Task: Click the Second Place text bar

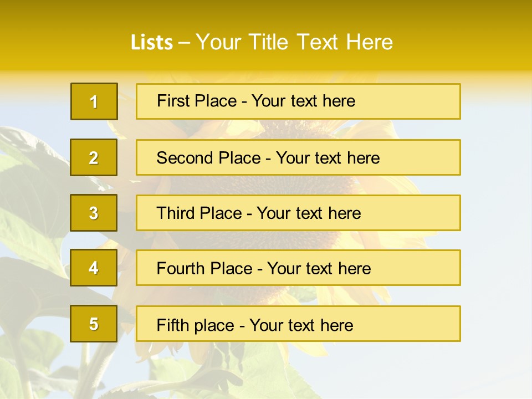Action: click(298, 157)
